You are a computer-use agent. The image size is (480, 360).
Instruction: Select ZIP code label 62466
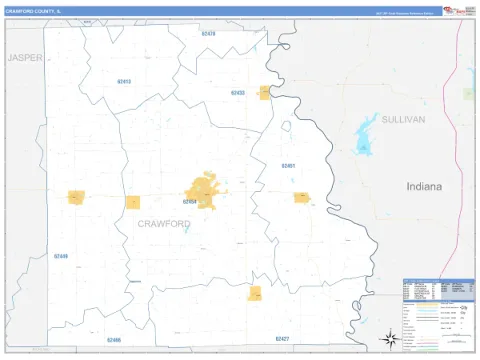pos(114,340)
